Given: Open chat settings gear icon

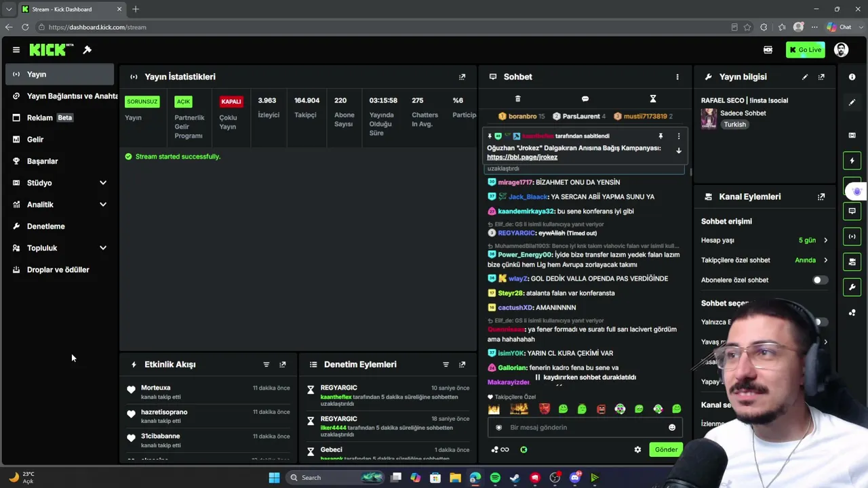Looking at the screenshot, I should click(637, 449).
